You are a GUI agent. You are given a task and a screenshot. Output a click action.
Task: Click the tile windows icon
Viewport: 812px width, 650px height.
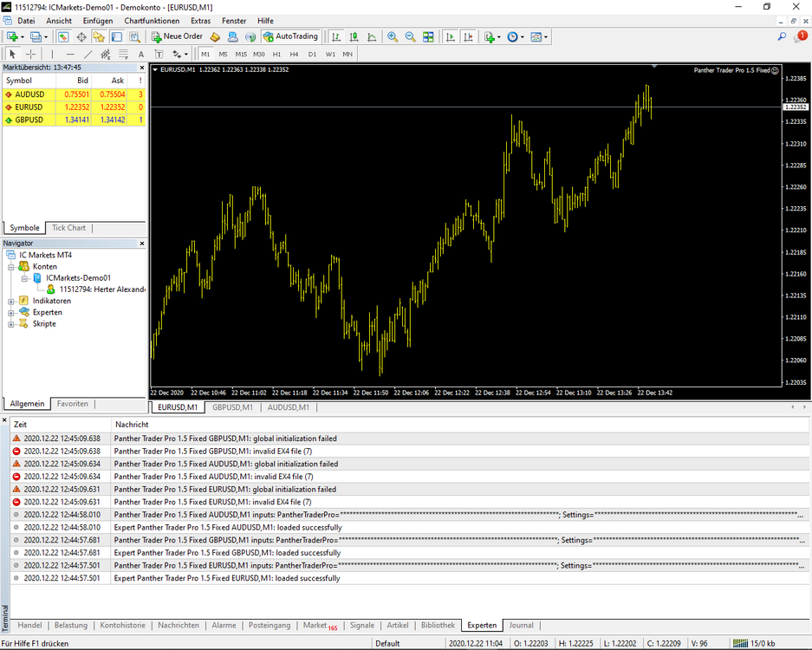click(x=428, y=36)
